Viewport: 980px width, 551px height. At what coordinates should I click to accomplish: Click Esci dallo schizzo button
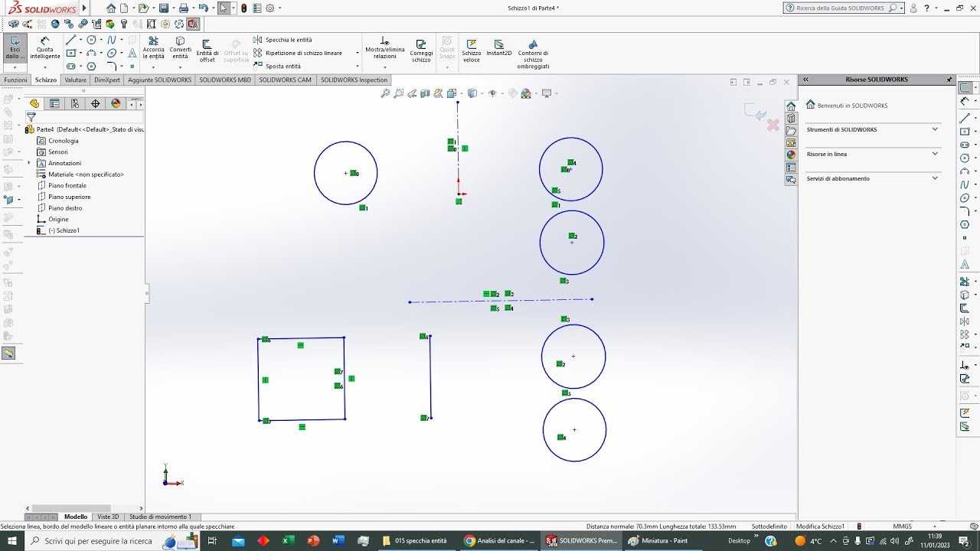(15, 47)
